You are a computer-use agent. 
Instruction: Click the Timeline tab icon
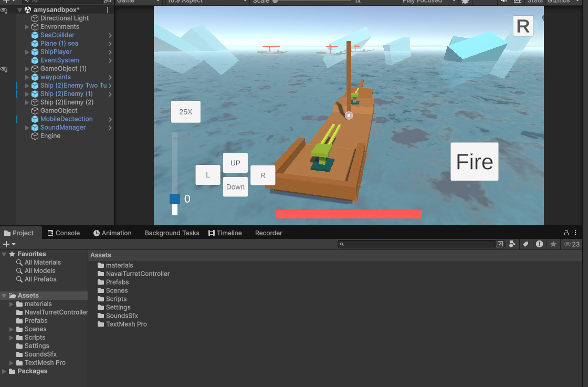[212, 233]
